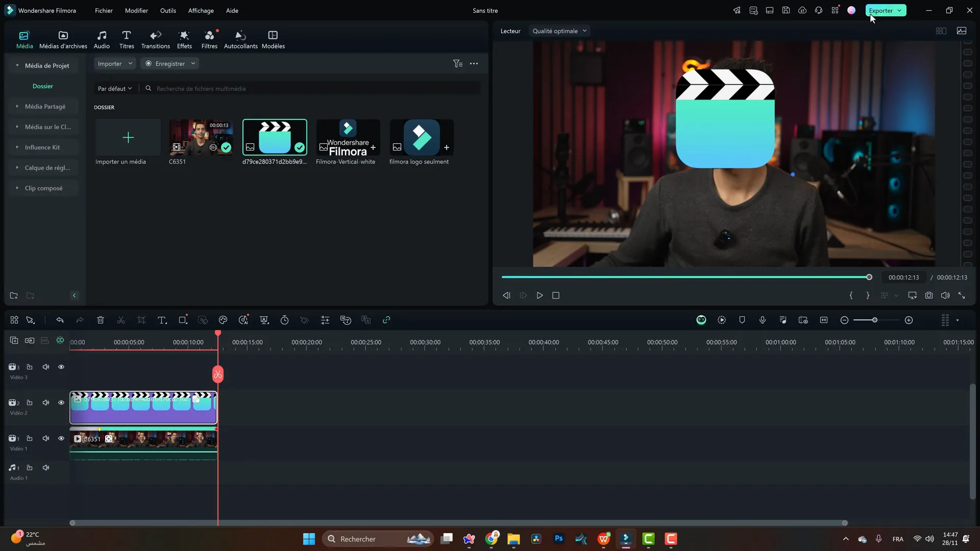This screenshot has width=980, height=551.
Task: Open the Enregistrer dropdown
Action: point(170,64)
